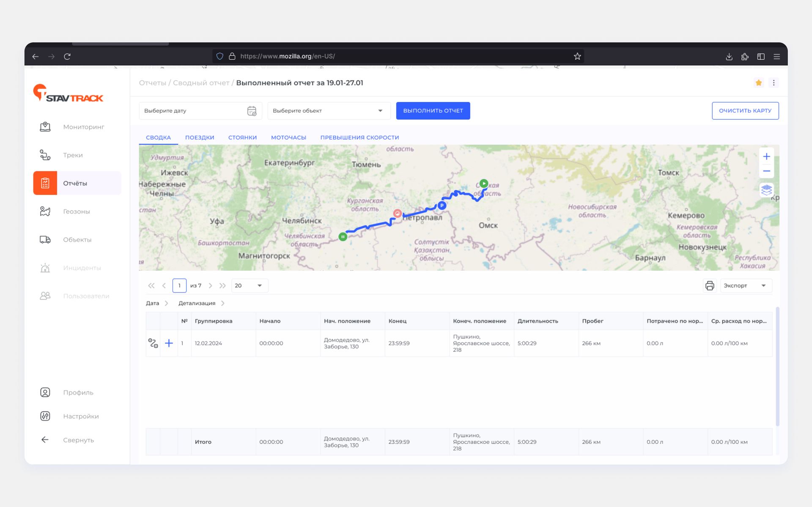Toggle the favorite star on report
This screenshot has height=507, width=812.
[759, 83]
